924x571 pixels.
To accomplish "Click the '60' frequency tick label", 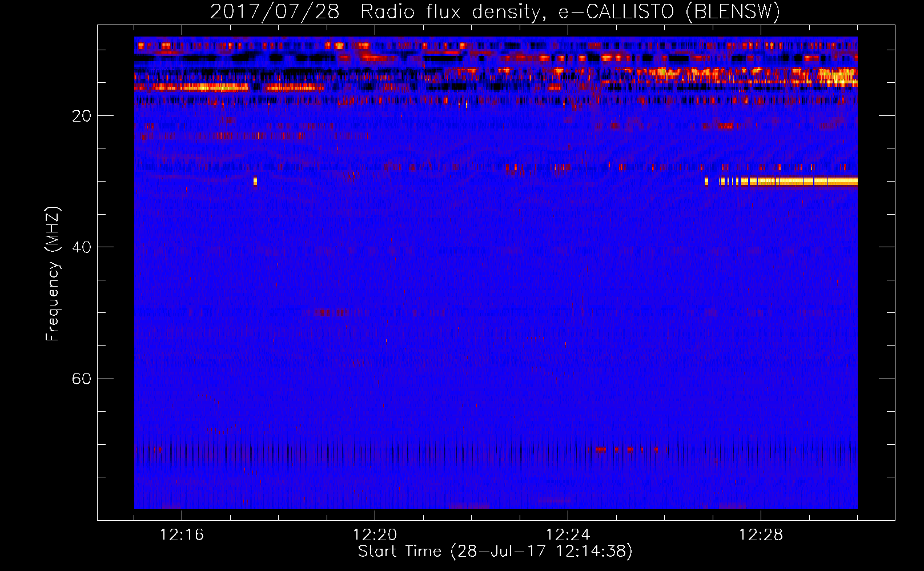I will click(x=82, y=379).
